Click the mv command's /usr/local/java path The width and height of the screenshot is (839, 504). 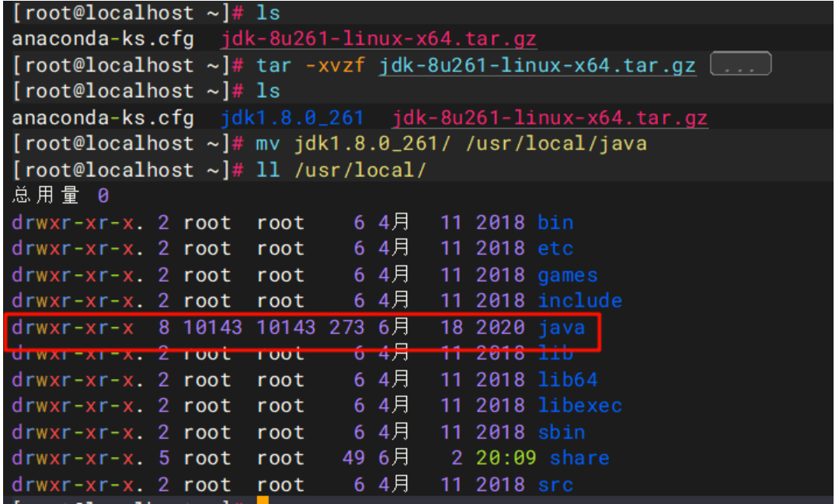click(556, 144)
